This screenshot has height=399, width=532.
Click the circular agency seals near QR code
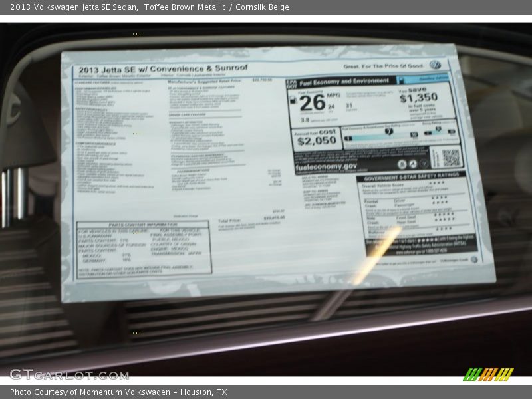pos(412,164)
